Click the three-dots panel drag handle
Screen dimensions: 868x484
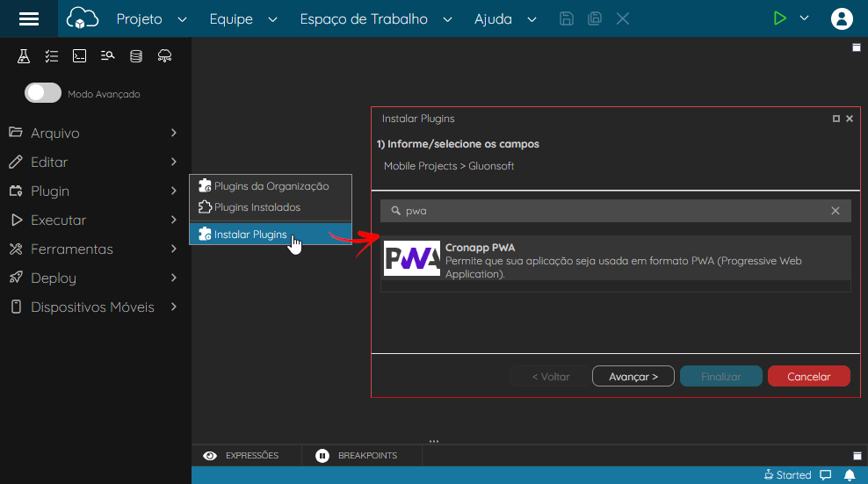(x=434, y=441)
